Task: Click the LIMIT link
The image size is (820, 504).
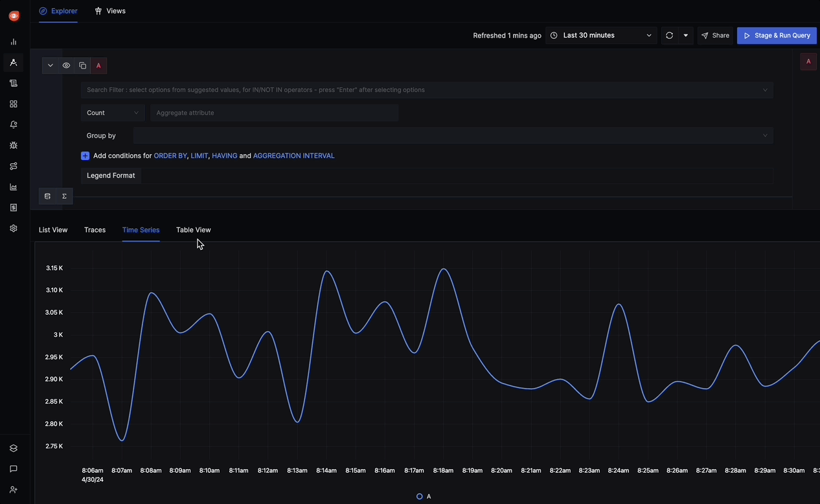Action: click(199, 156)
